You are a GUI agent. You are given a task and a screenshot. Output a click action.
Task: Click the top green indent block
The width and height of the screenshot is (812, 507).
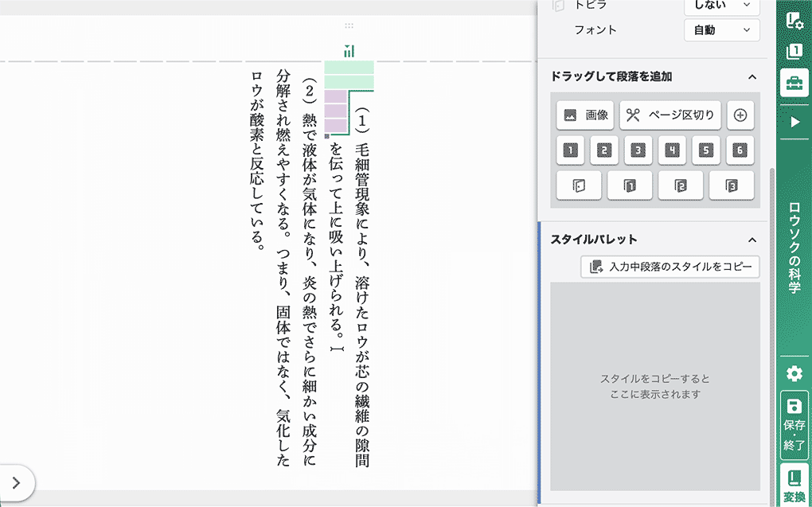pos(349,68)
